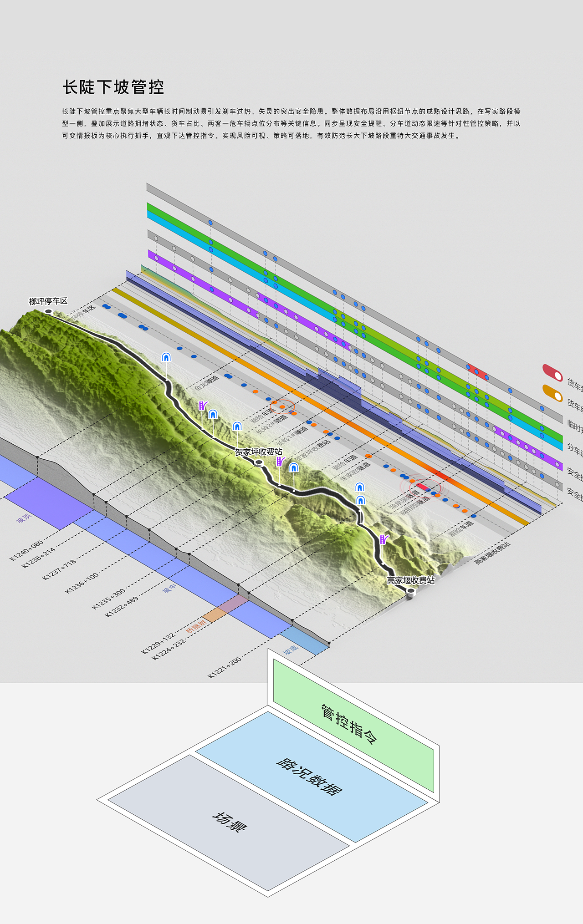This screenshot has width=583, height=924.
Task: Click the K1236+100 mileage label
Action: click(82, 583)
